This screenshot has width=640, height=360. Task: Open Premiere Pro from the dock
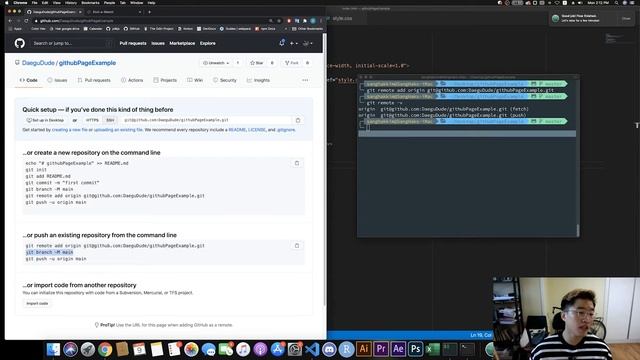381,349
